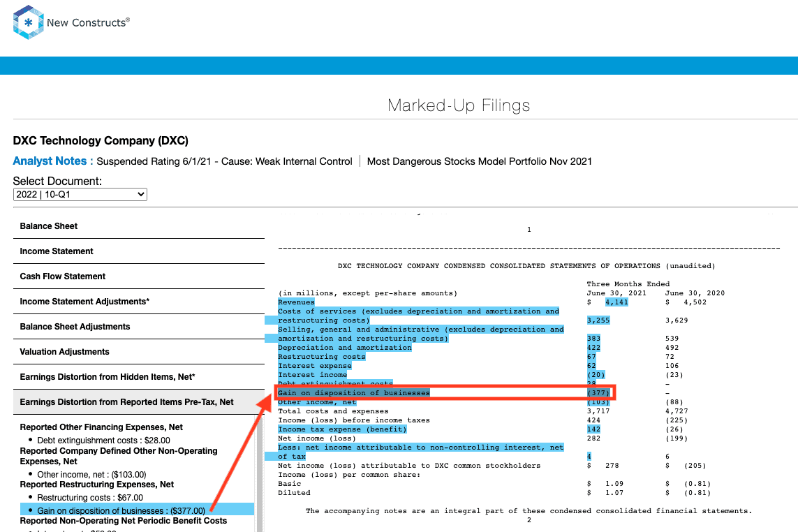Click the DXC Technology Company (DXC) title
The height and width of the screenshot is (532, 798).
101,141
